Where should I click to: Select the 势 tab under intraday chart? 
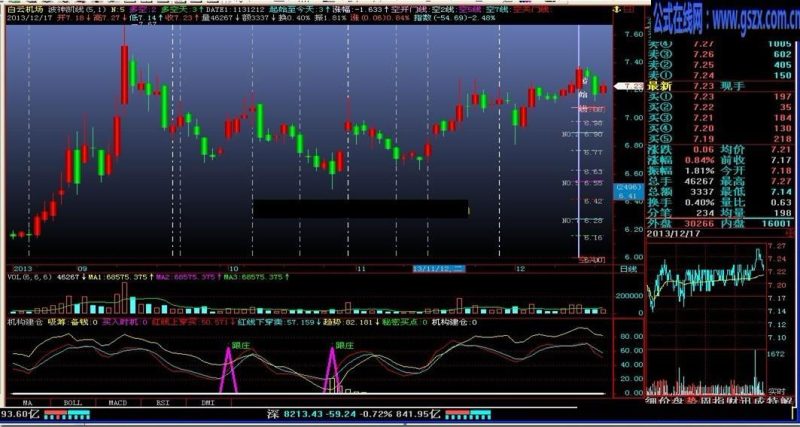click(691, 400)
